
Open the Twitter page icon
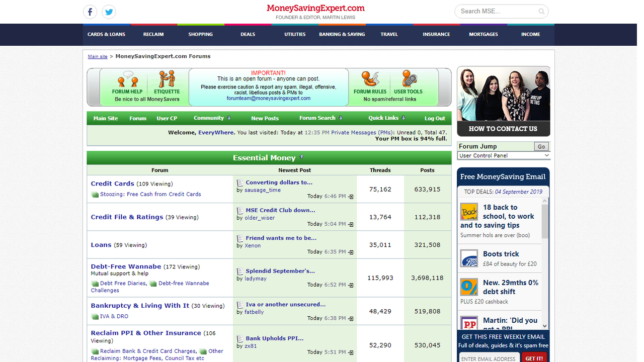coord(109,12)
